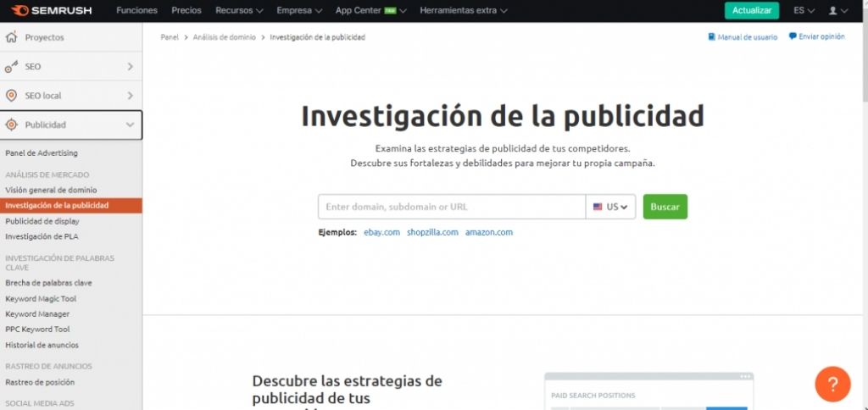Click the Enviar opinión speech icon

[x=793, y=36]
